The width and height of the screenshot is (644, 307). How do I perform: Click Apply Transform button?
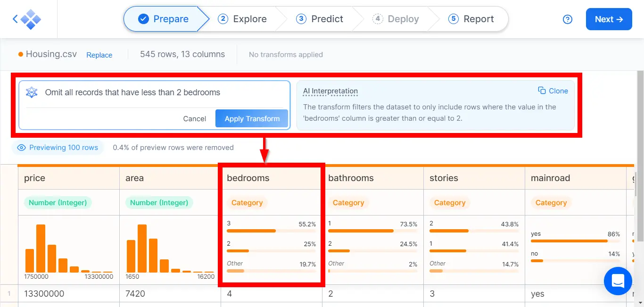(252, 118)
